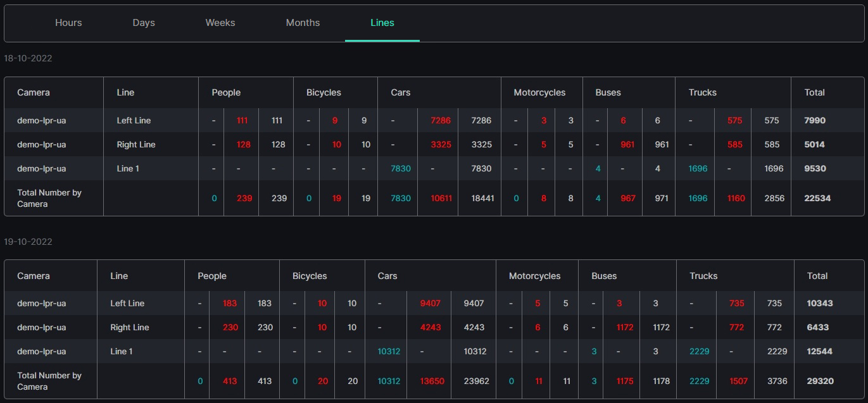Click the teal cars count 10312 for Line 1
The width and height of the screenshot is (868, 403).
(389, 351)
